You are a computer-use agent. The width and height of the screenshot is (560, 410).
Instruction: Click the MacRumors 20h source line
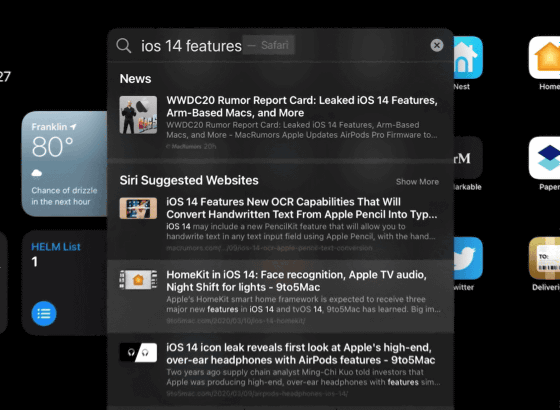pyautogui.click(x=191, y=146)
